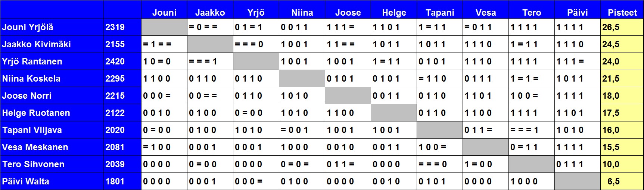Click the rating cell showing 1801
644x190 pixels.
[115, 181]
